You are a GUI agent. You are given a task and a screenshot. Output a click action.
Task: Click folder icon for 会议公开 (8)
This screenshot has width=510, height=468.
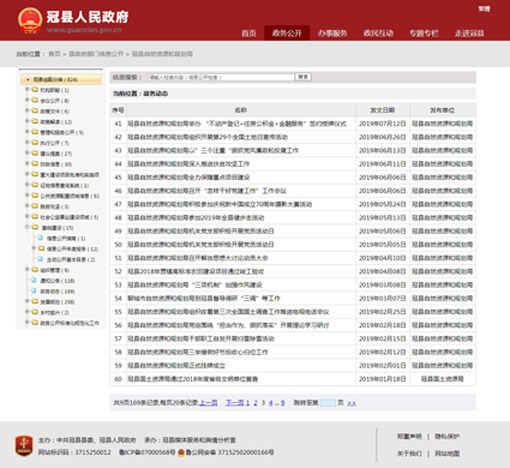[35, 100]
